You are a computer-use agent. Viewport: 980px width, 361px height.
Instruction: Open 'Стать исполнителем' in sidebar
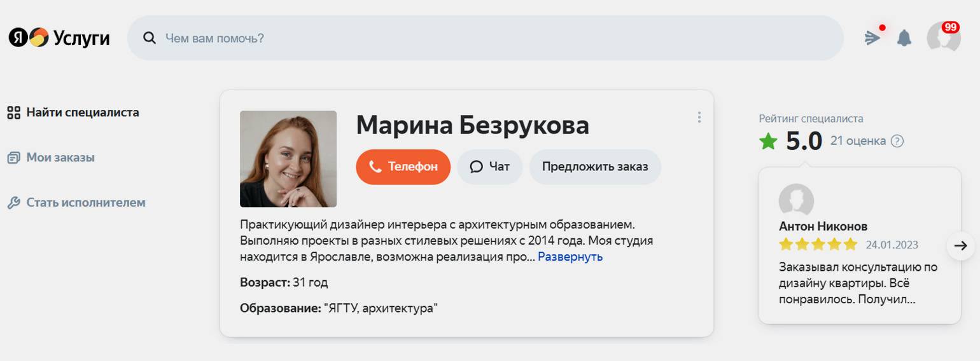tap(85, 203)
